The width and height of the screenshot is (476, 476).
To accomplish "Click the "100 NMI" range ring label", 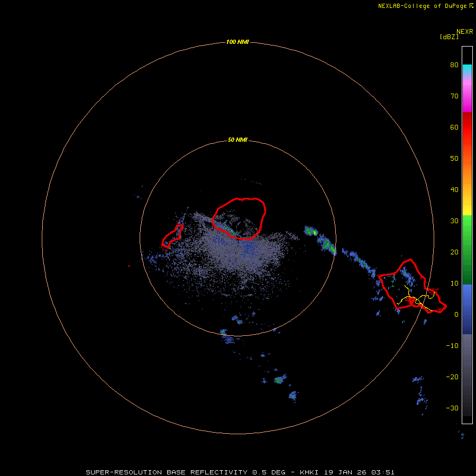I will tap(237, 42).
